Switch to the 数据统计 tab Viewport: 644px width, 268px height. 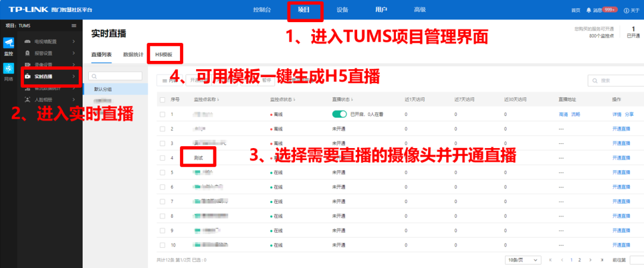pos(133,54)
